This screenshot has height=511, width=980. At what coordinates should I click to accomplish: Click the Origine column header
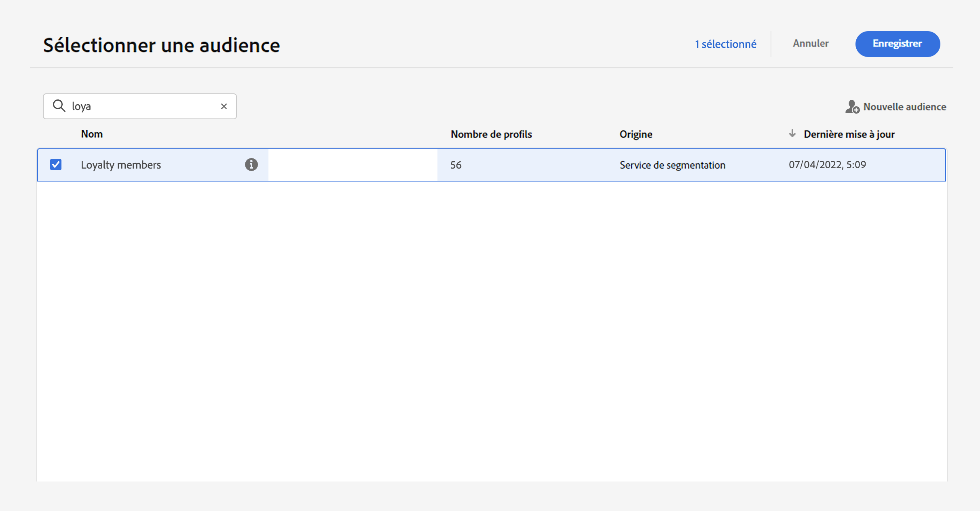point(636,134)
